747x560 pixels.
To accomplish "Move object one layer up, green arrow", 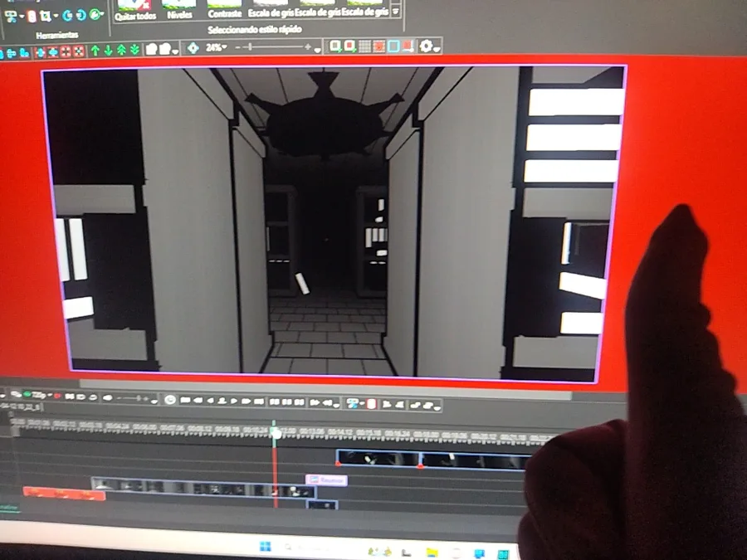I will click(x=95, y=50).
